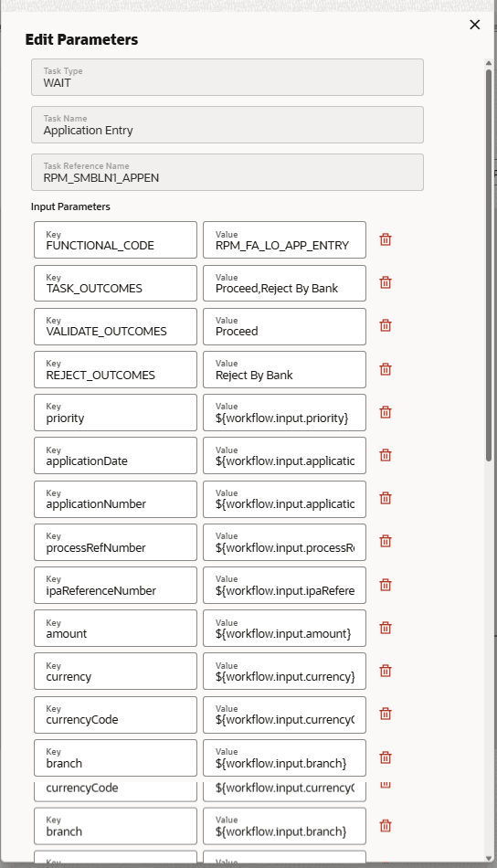Close the Edit Parameters dialog
The image size is (497, 868).
pos(474,25)
